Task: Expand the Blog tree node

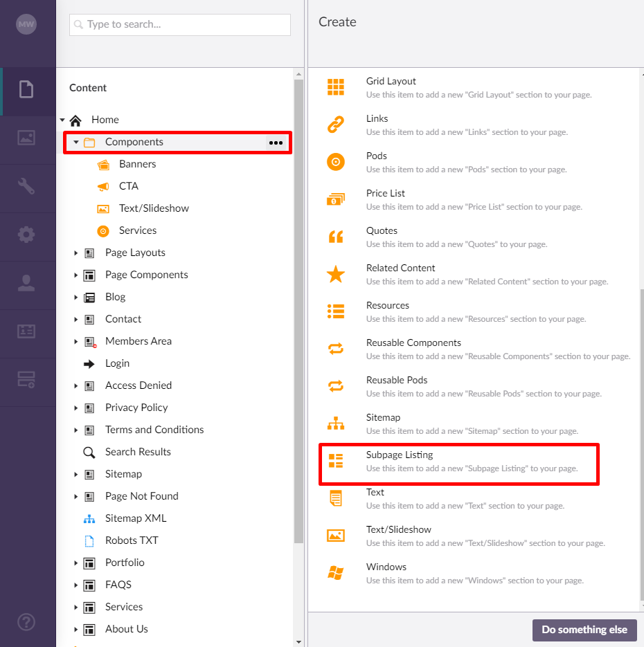Action: pos(76,298)
